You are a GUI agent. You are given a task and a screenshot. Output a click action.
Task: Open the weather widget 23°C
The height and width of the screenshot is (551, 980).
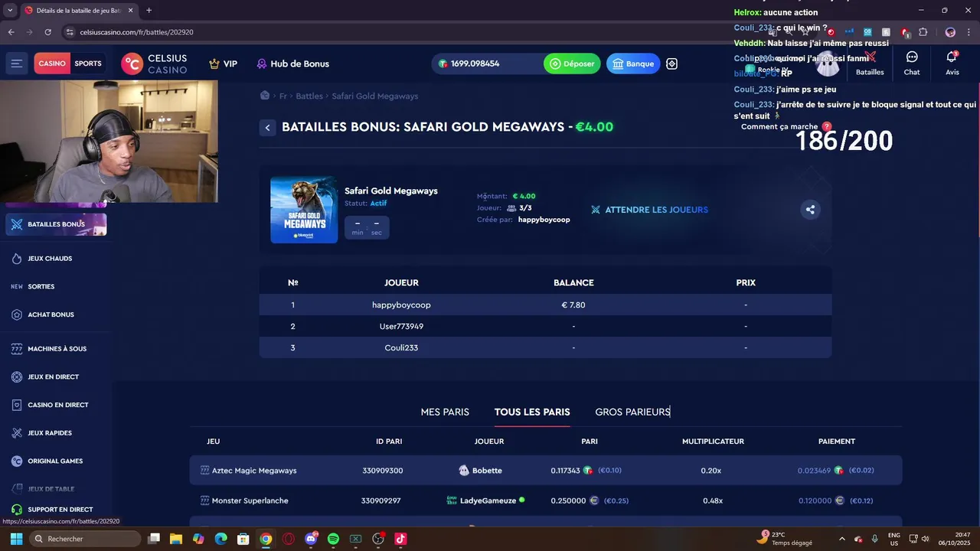pyautogui.click(x=786, y=538)
